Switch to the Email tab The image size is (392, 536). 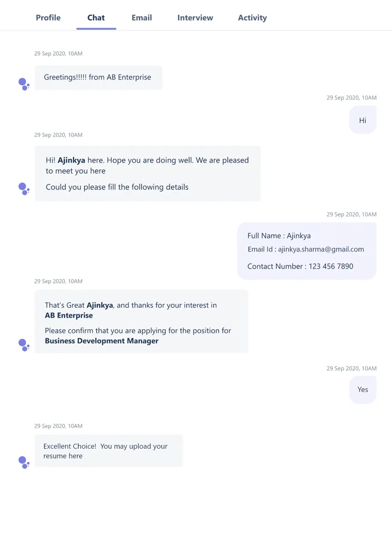coord(141,18)
